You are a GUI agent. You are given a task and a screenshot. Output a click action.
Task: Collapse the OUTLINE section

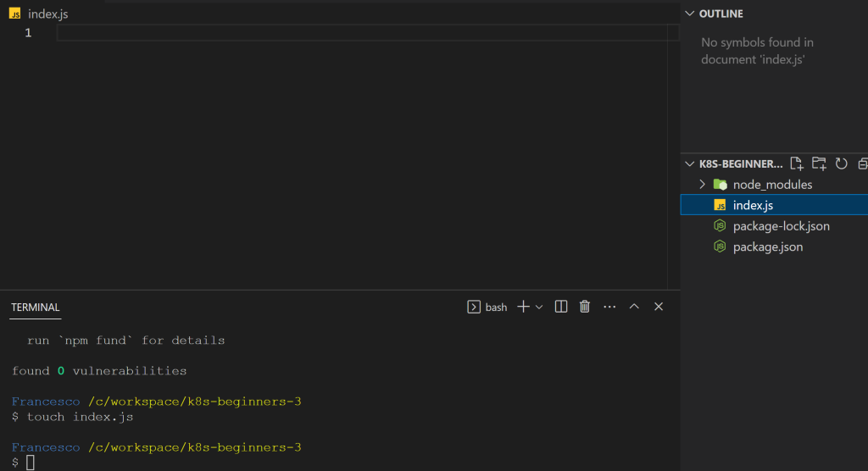point(690,14)
